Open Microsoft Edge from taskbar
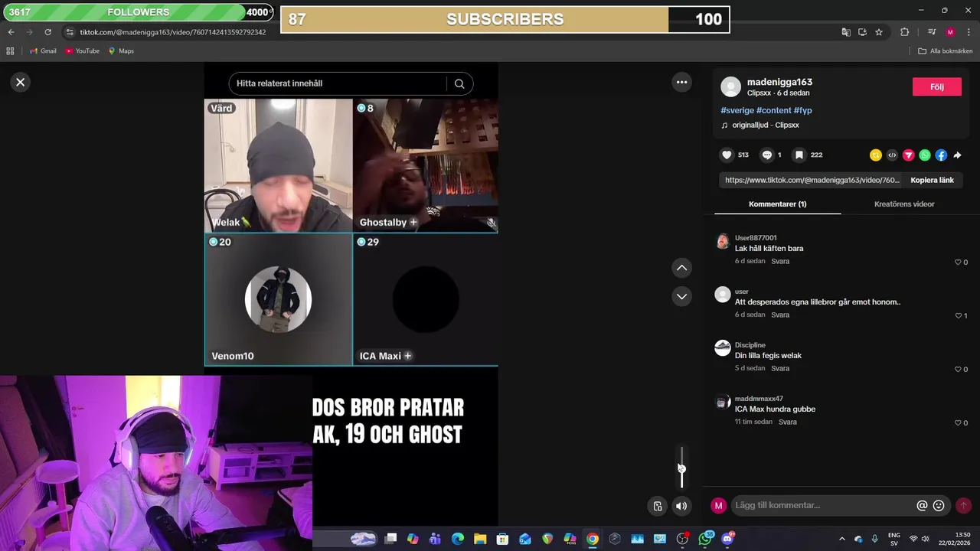980x551 pixels. 458,539
